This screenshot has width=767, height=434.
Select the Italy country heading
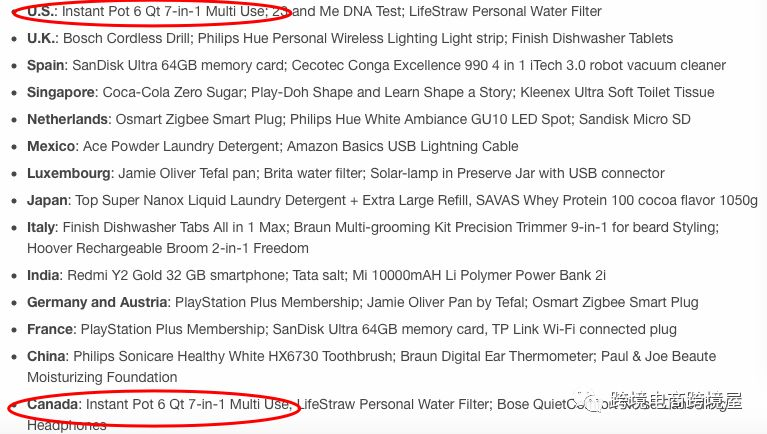[41, 228]
